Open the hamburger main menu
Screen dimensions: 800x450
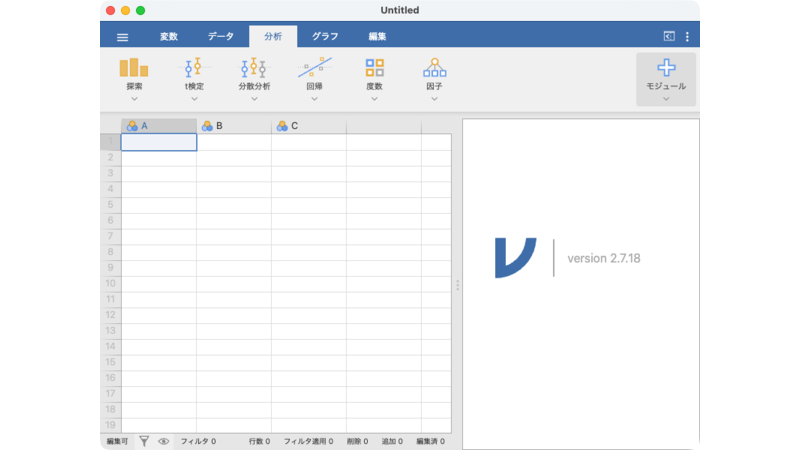coord(123,37)
